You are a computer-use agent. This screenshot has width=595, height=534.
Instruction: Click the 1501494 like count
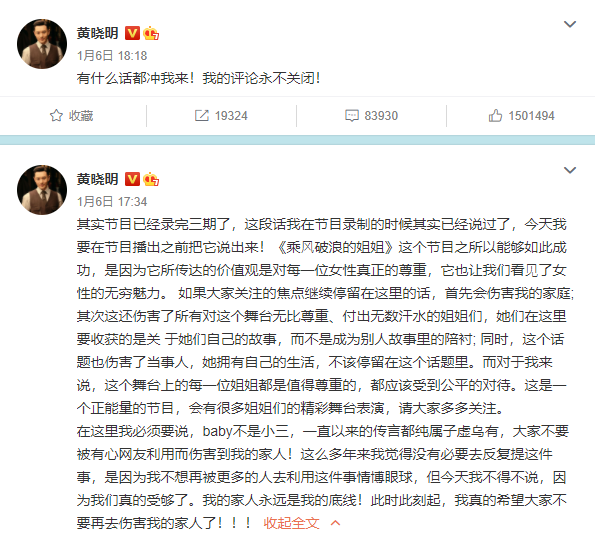531,116
